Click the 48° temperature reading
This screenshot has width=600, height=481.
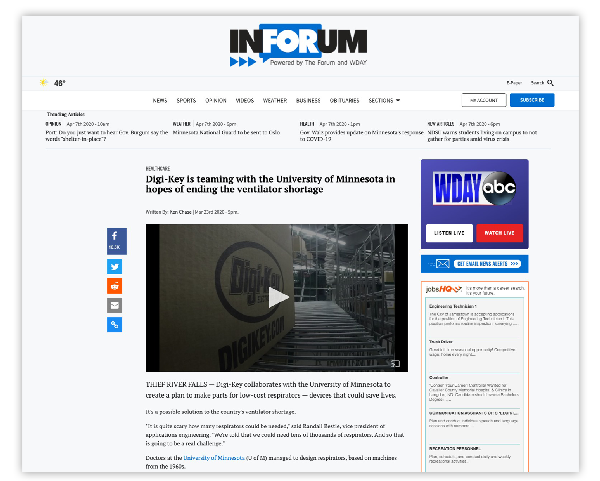pyautogui.click(x=60, y=83)
